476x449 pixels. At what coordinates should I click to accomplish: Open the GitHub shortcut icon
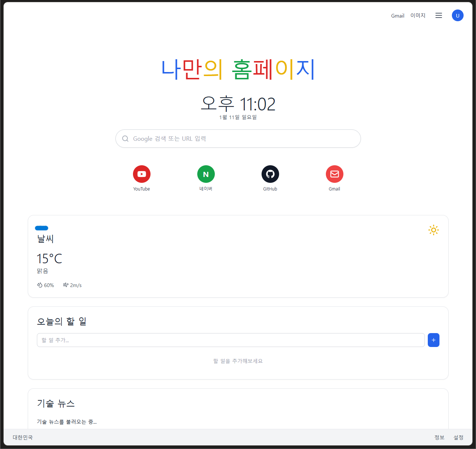pyautogui.click(x=270, y=174)
